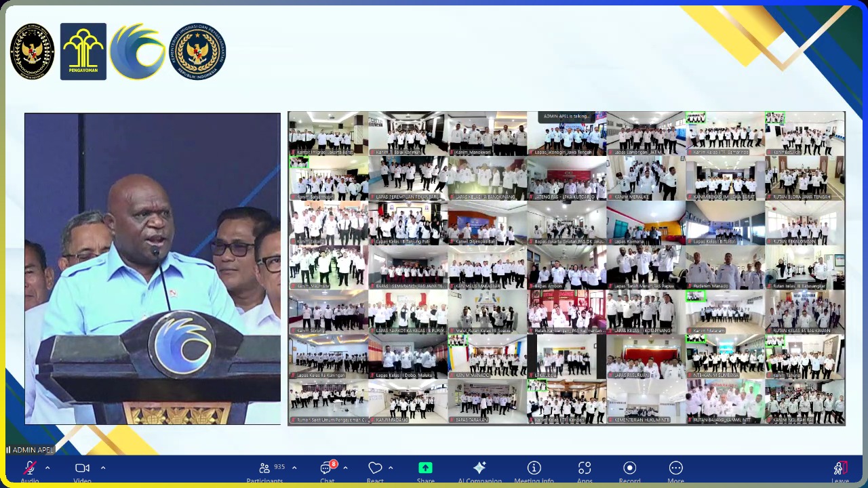Select the Lapas Kelas IIB Tanjung Pati tile
Viewport: 868px width, 488px height.
click(408, 223)
